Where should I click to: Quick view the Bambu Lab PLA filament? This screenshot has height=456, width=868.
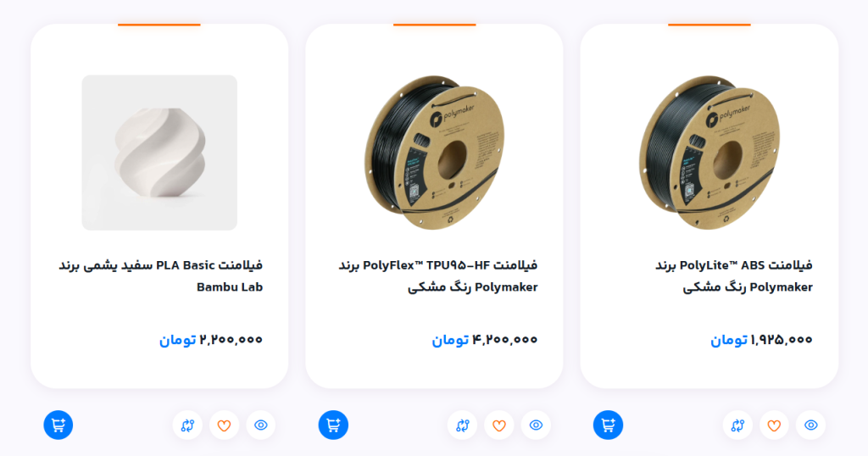(x=261, y=425)
